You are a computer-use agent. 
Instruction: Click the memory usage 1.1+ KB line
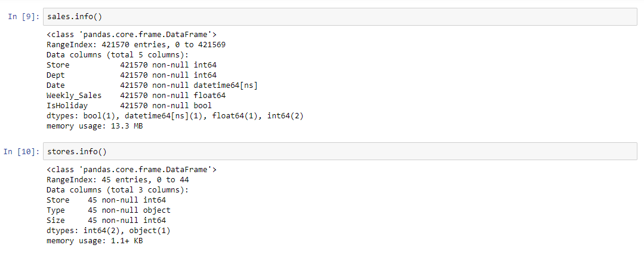pos(94,240)
